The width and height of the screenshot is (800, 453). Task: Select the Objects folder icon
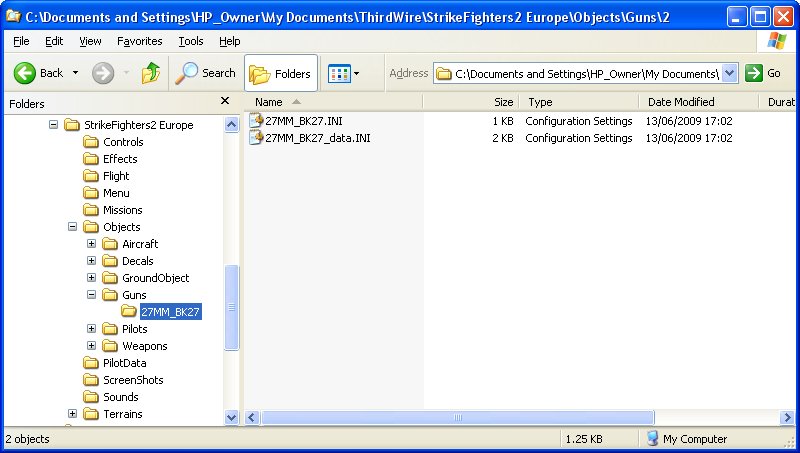pos(91,226)
